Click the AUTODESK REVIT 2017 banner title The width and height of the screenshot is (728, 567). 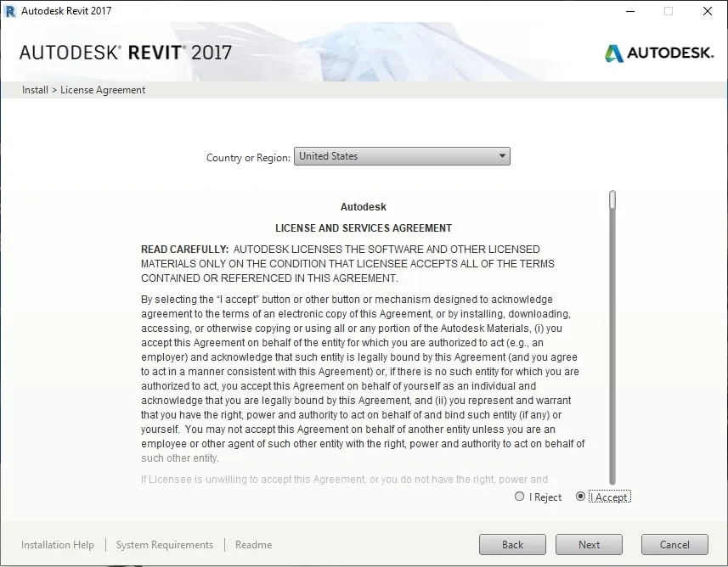pos(125,52)
